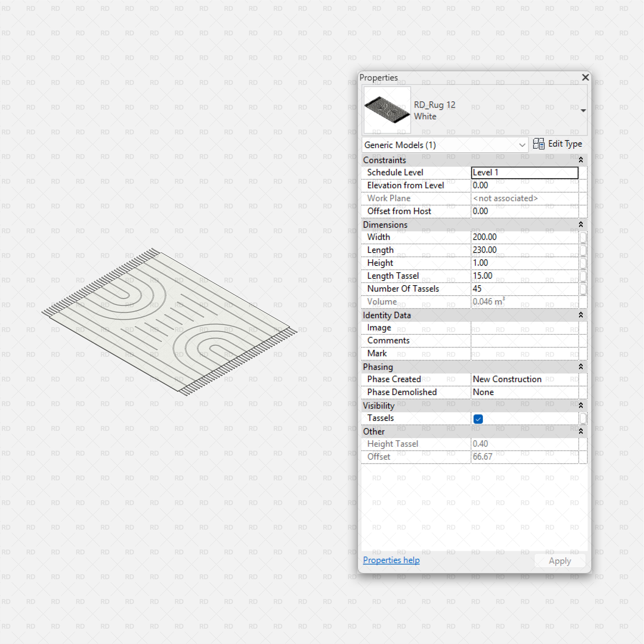
Task: Click the RD_Rug 12 preview thumbnail
Action: (x=387, y=110)
